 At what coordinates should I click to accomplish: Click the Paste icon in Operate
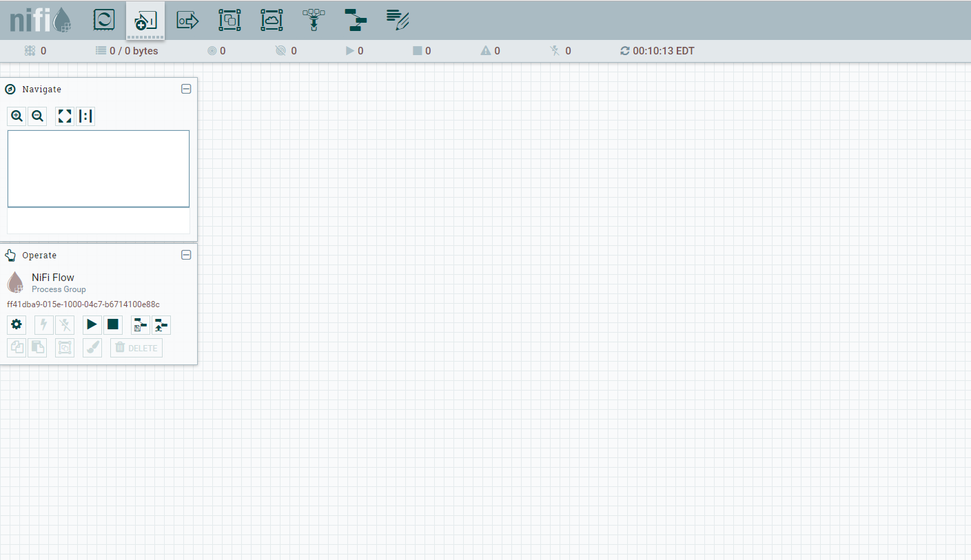coord(37,348)
